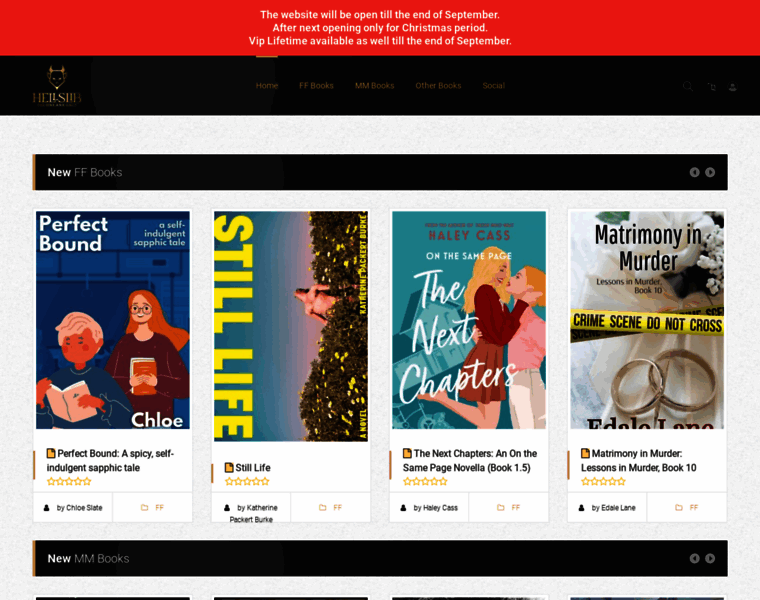
Task: Show next New MM Books items
Action: pyautogui.click(x=710, y=558)
